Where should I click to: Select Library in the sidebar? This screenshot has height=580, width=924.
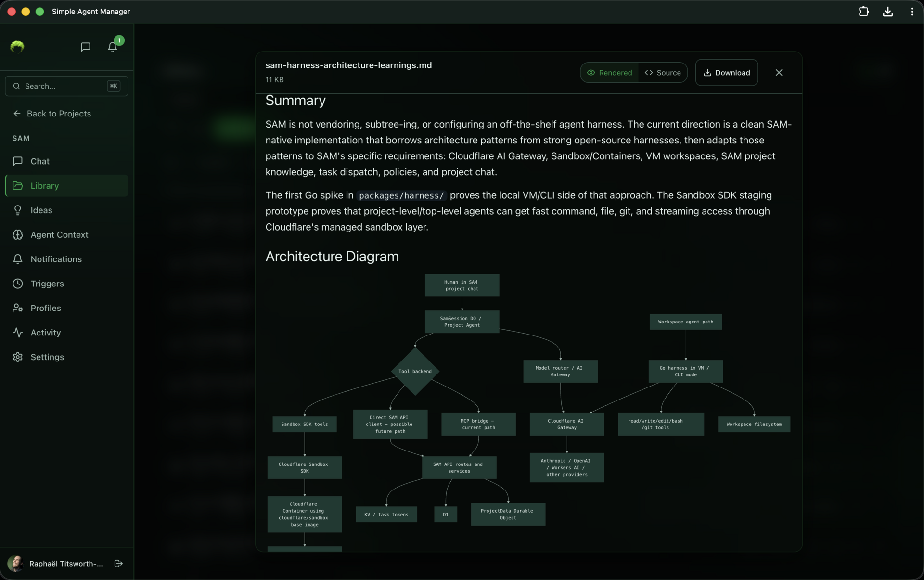point(66,186)
